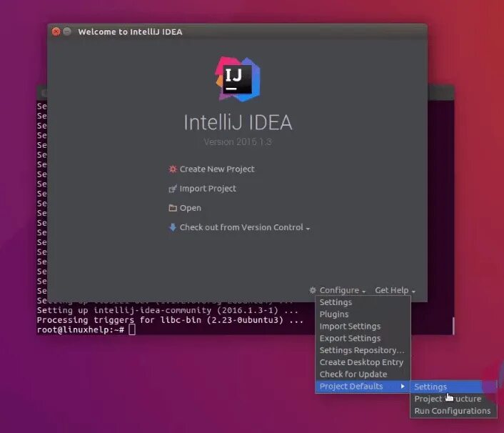The width and height of the screenshot is (504, 433).
Task: Click the IntelliJ IDEA logo
Action: click(x=238, y=79)
